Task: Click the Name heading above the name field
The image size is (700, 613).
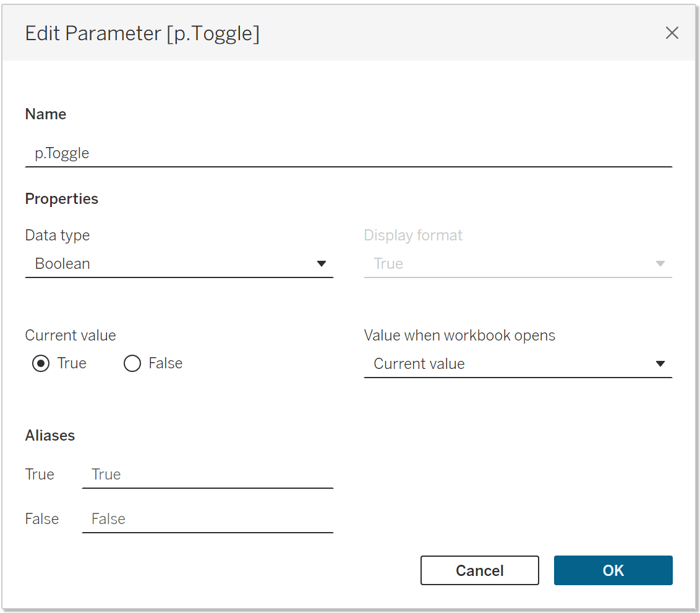Action: [x=46, y=114]
